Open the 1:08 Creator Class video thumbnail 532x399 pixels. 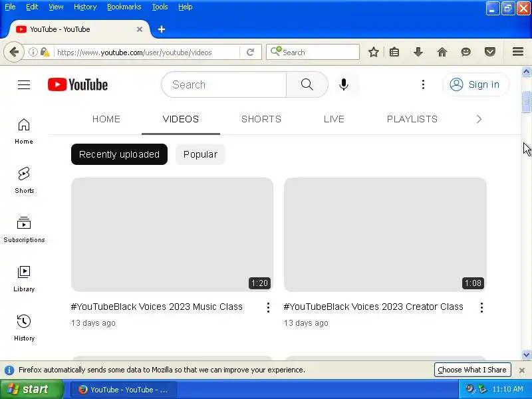(x=385, y=235)
